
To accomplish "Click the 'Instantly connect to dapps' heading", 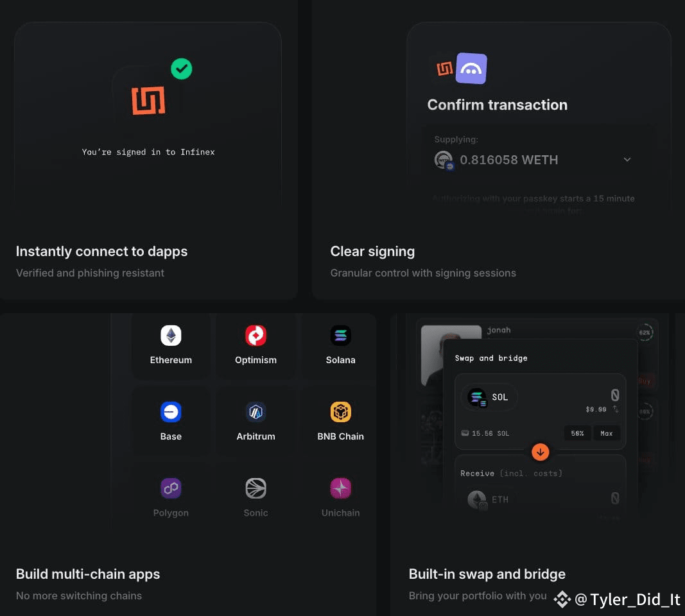I will pos(102,252).
